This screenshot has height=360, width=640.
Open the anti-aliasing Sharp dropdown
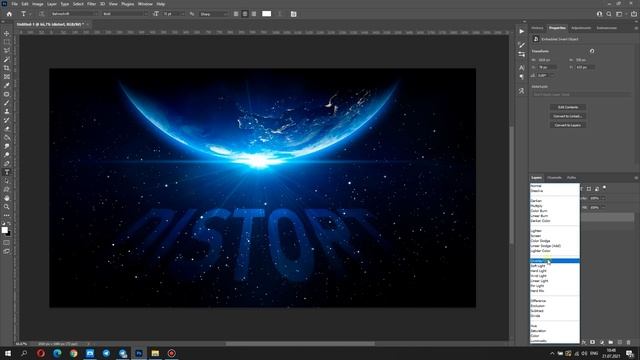coord(214,14)
